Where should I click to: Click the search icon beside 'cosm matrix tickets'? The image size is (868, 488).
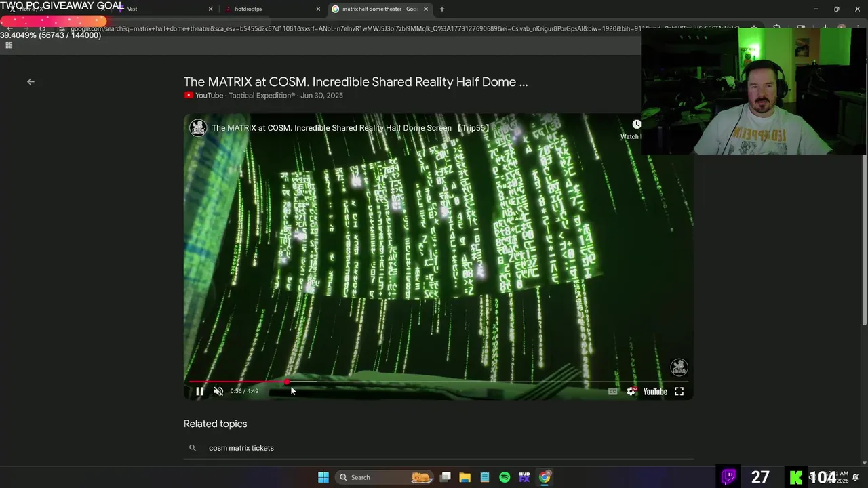[193, 448]
